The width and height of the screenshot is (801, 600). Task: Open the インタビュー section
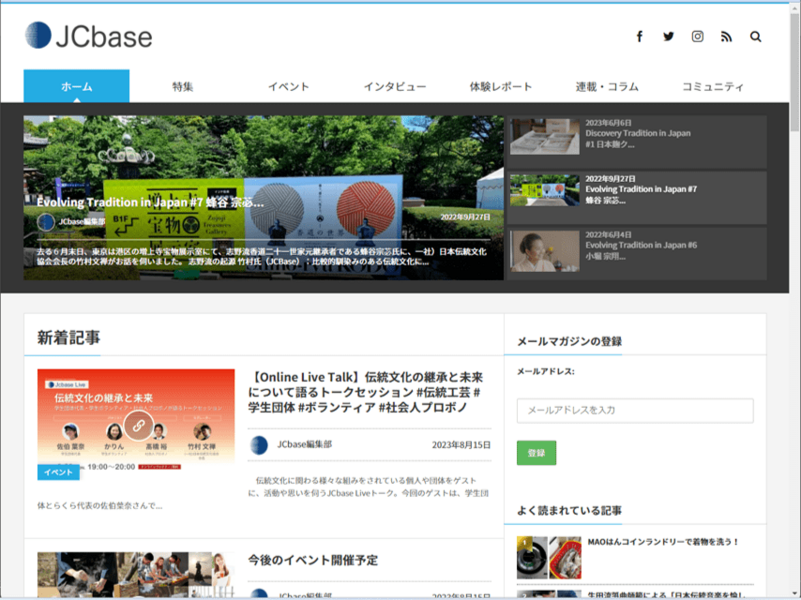click(x=395, y=87)
